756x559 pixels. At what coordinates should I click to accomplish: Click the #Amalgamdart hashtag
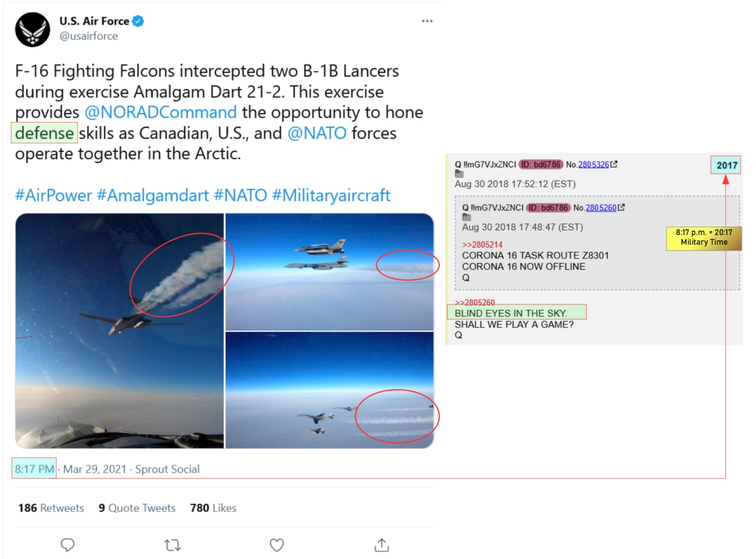point(152,195)
